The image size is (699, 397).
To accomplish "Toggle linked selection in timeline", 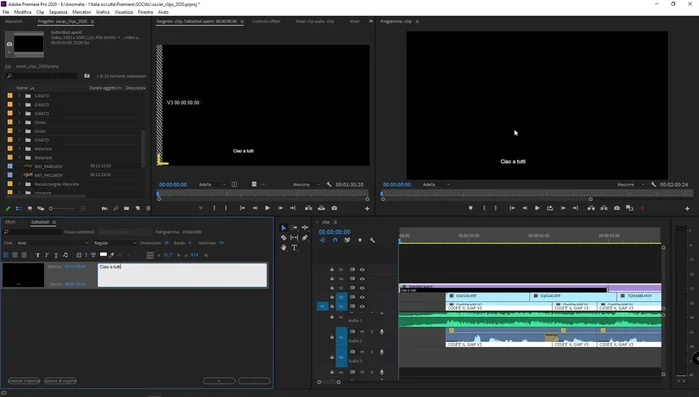I will click(347, 240).
